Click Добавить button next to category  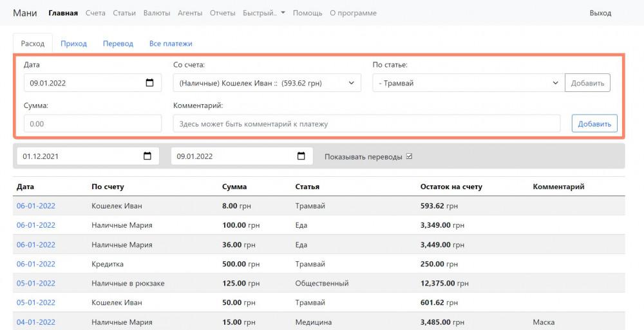click(x=587, y=83)
